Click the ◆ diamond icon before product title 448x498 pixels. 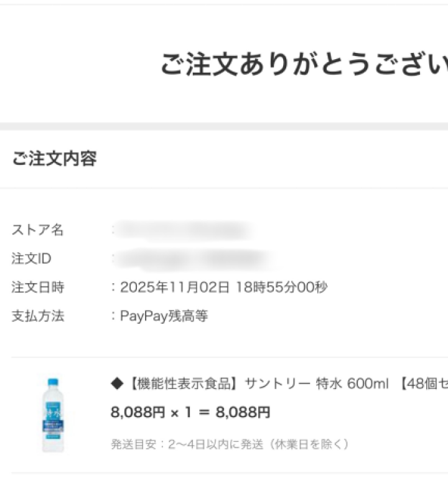[x=117, y=384]
